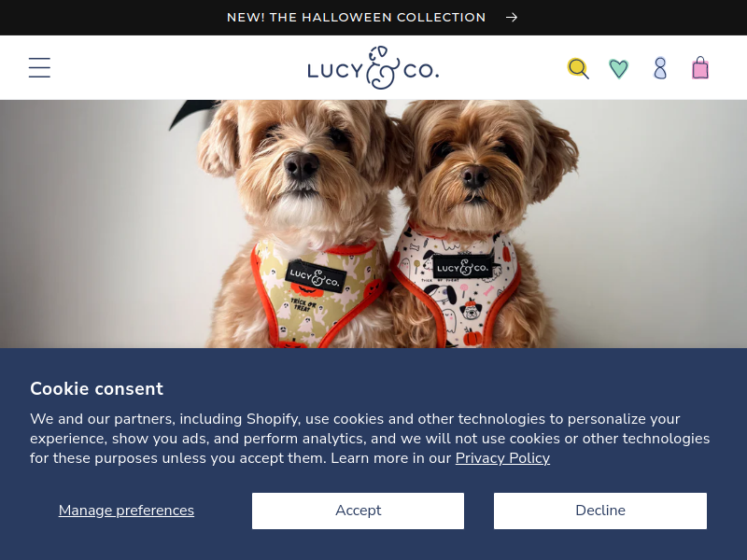Open the search magnifier icon

(x=578, y=68)
